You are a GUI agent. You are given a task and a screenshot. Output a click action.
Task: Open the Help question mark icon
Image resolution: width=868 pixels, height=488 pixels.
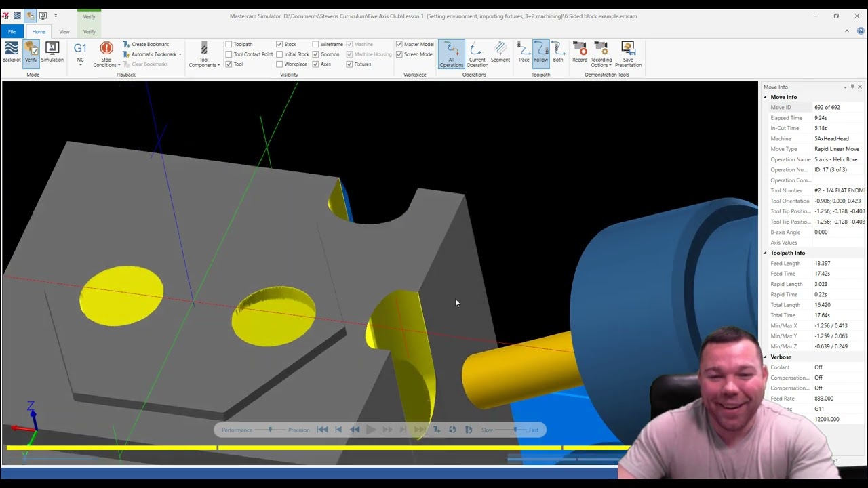[861, 30]
